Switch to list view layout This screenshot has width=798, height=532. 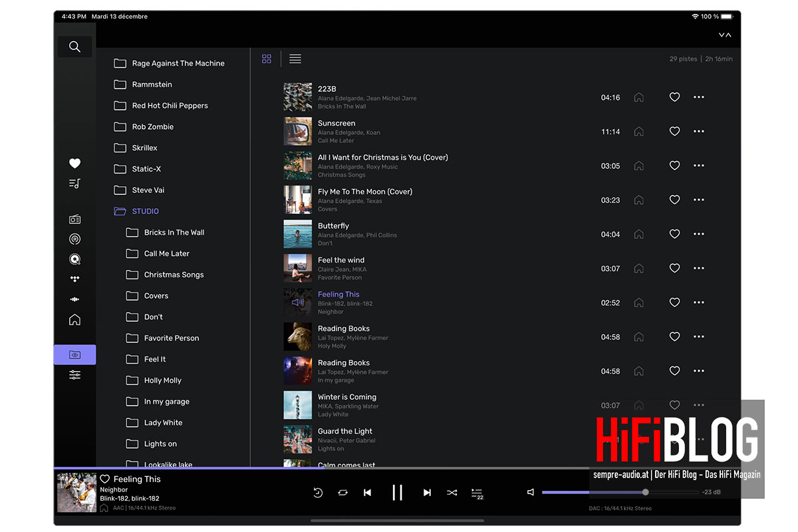pyautogui.click(x=295, y=59)
